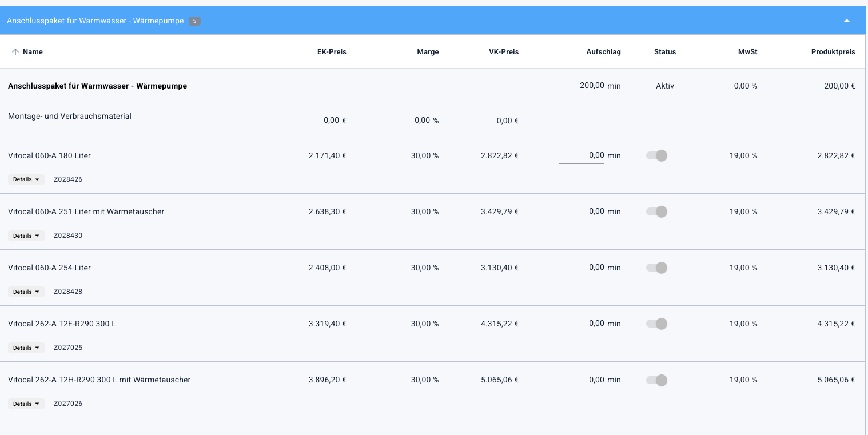868x435 pixels.
Task: Switch status of Vitocal 262-A T2H-R290
Action: click(x=656, y=380)
